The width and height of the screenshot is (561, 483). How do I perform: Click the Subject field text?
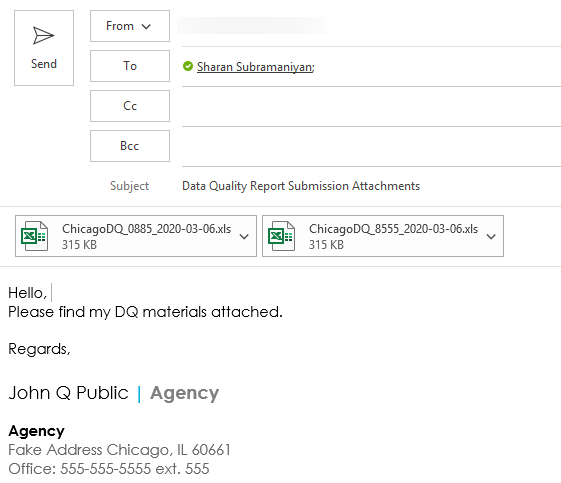click(x=301, y=186)
